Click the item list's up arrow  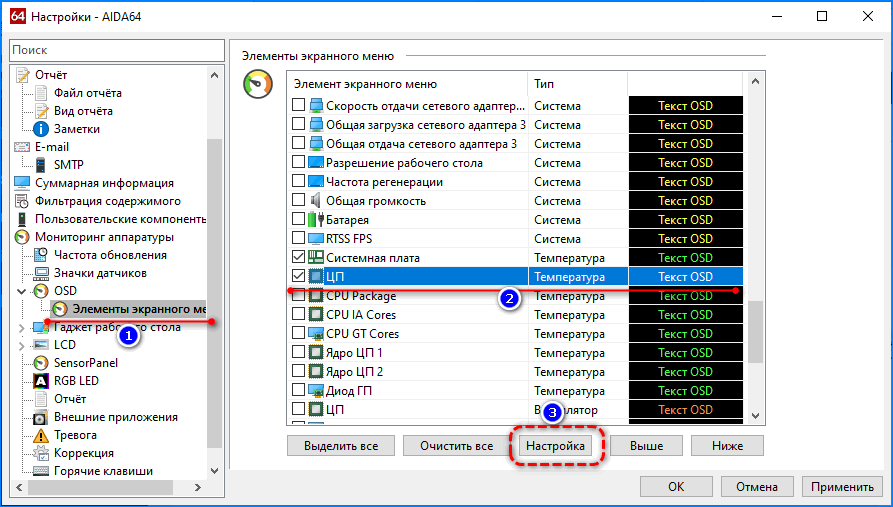tap(755, 81)
